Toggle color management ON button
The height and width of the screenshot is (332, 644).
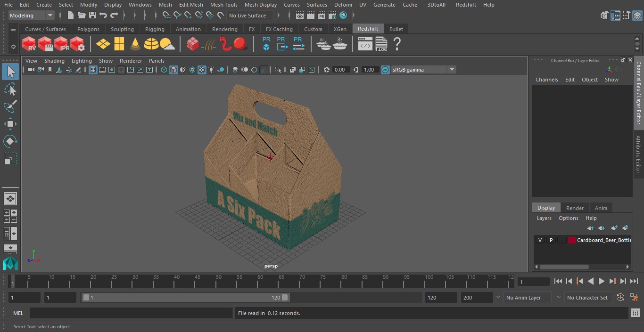pyautogui.click(x=385, y=70)
